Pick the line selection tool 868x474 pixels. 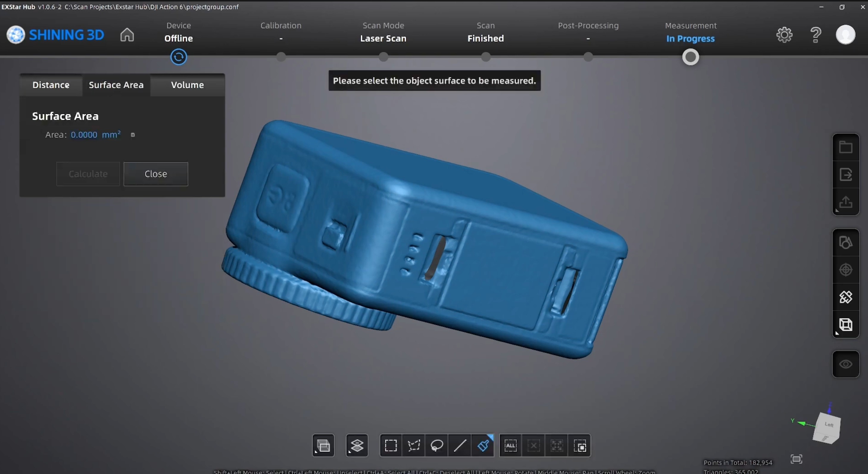[x=460, y=445]
